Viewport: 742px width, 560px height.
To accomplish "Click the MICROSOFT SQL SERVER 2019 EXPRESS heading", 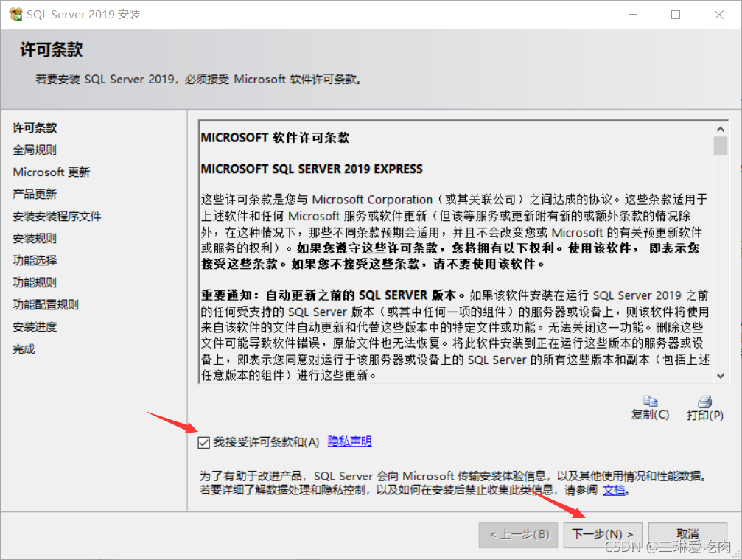I will click(312, 169).
